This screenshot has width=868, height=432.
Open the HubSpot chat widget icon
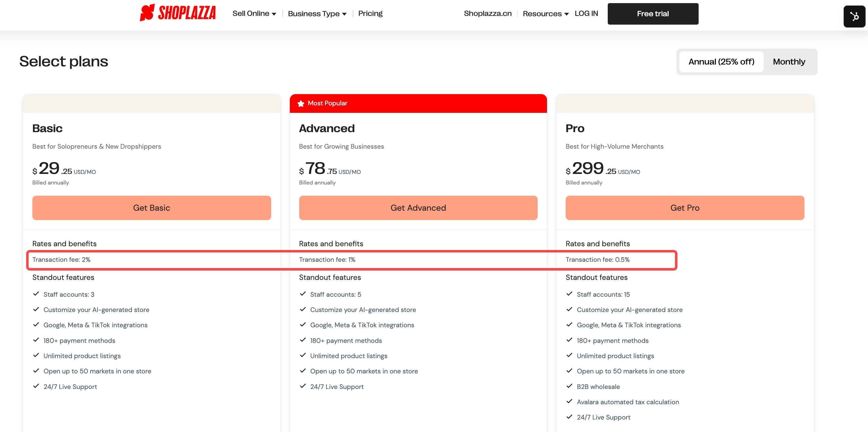[x=854, y=16]
